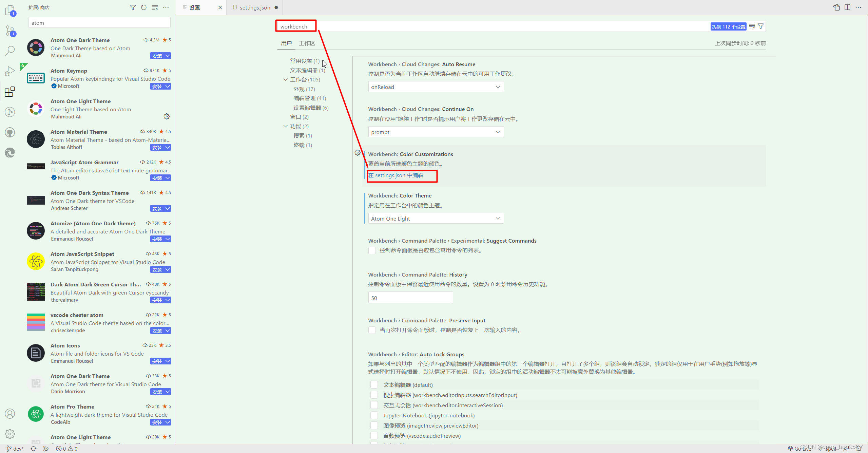Switch to the settings.json editor tab
This screenshot has width=868, height=453.
click(x=255, y=7)
